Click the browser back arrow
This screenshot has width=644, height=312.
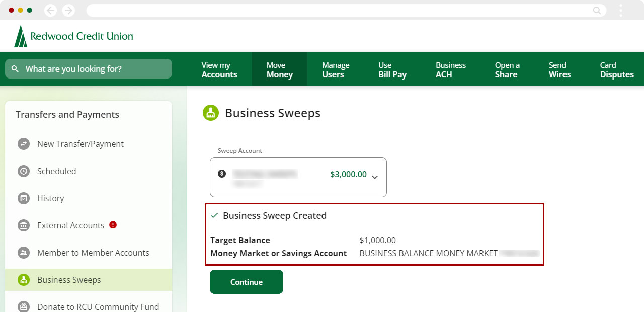pos(51,10)
